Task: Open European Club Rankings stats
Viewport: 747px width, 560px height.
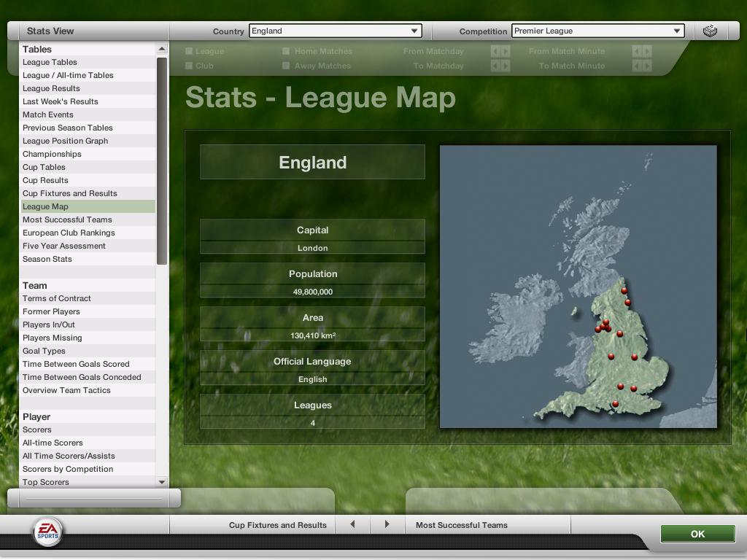Action: pyautogui.click(x=69, y=233)
